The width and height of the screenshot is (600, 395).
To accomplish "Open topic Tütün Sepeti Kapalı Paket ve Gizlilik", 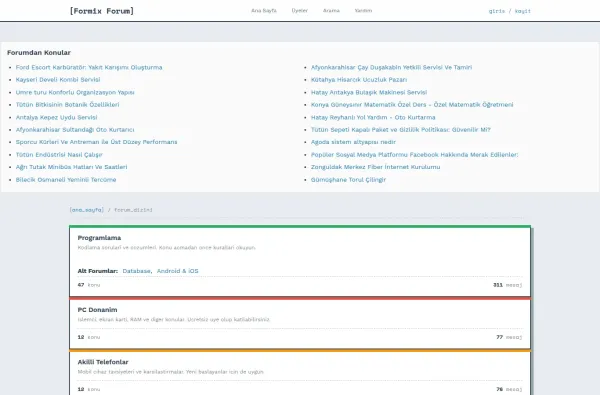I will [401, 130].
